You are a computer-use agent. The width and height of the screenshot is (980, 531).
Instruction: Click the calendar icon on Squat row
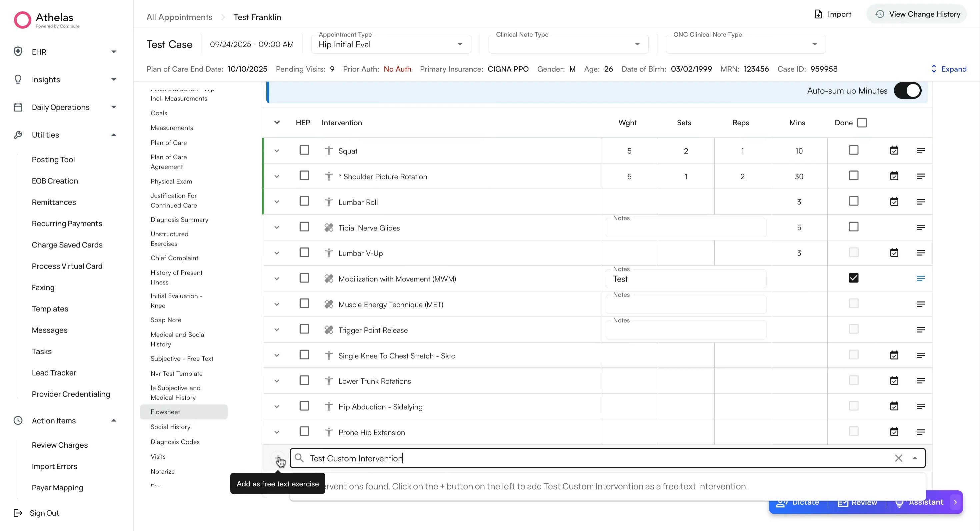[894, 150]
